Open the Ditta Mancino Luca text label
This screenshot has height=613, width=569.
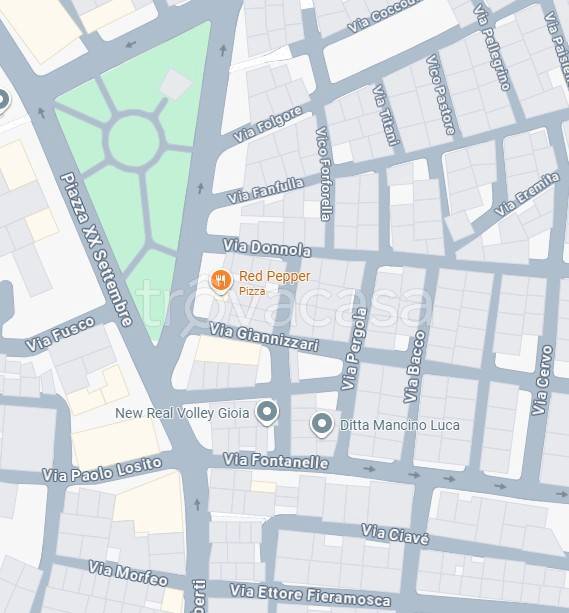point(400,425)
